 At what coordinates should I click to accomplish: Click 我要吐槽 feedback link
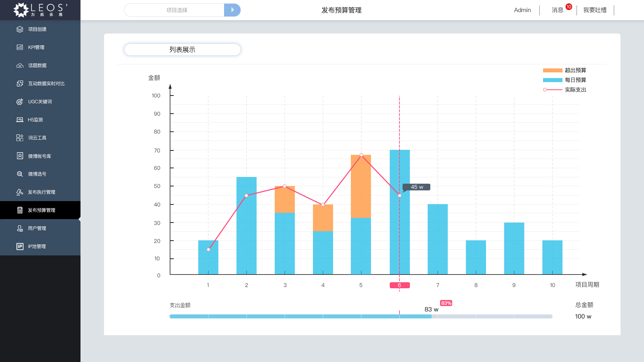click(x=595, y=10)
